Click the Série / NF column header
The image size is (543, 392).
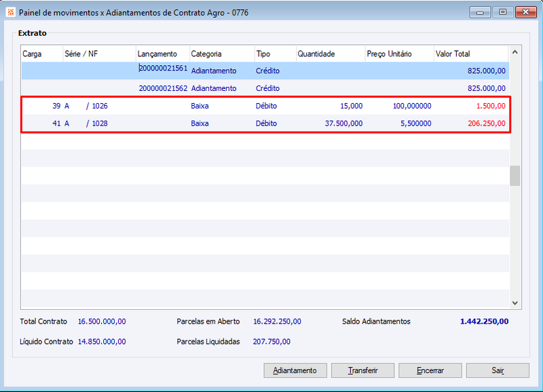(x=99, y=54)
